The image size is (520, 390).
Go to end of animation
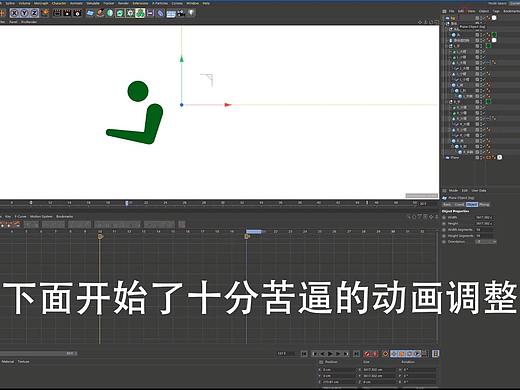tap(356, 354)
